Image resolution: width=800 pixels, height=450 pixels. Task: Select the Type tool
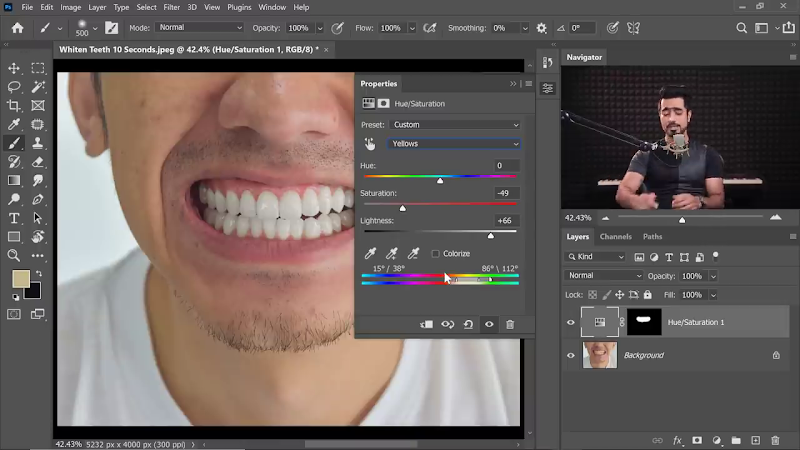[x=14, y=218]
